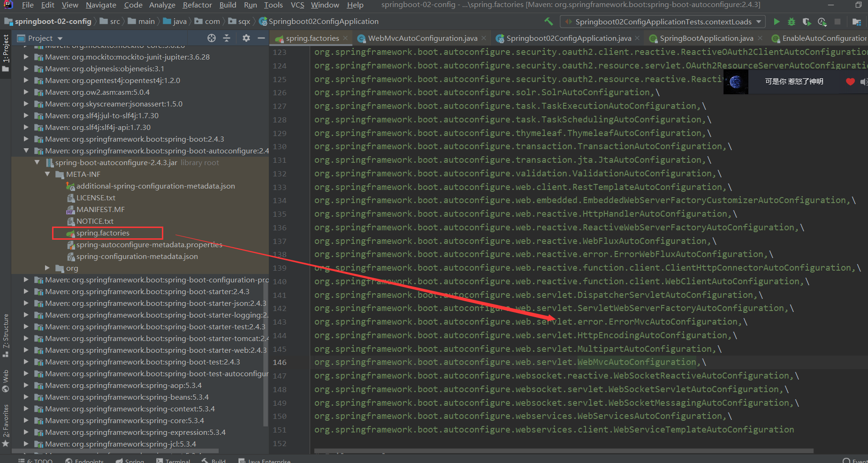Open the VCS menu
868x463 pixels.
[297, 5]
